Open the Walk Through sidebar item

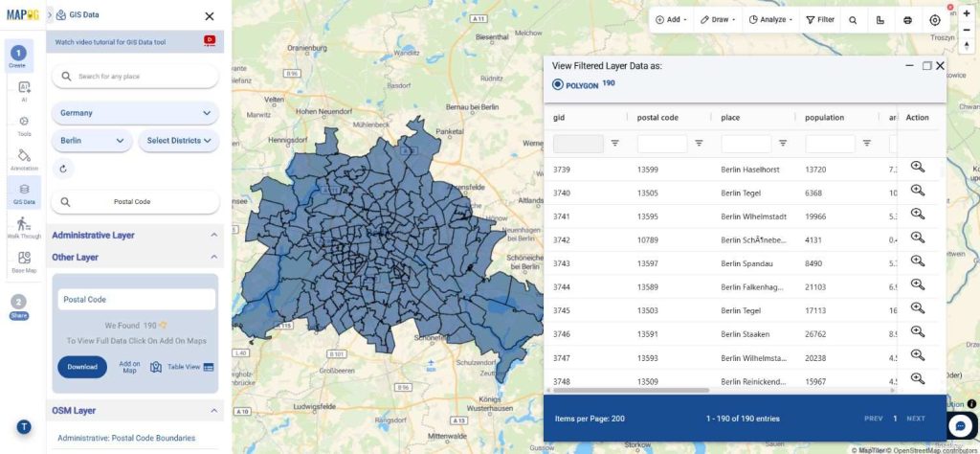[x=24, y=228]
